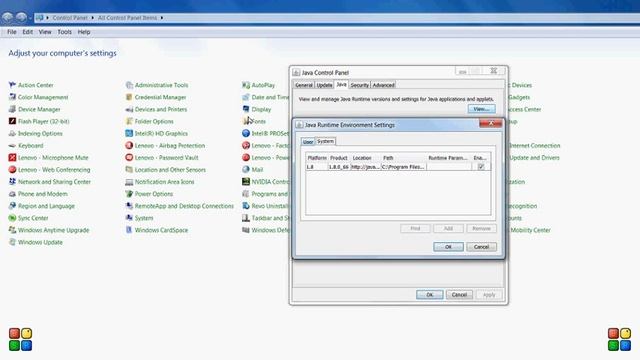The image size is (640, 360).
Task: Click the AutoPlay link
Action: tap(263, 85)
